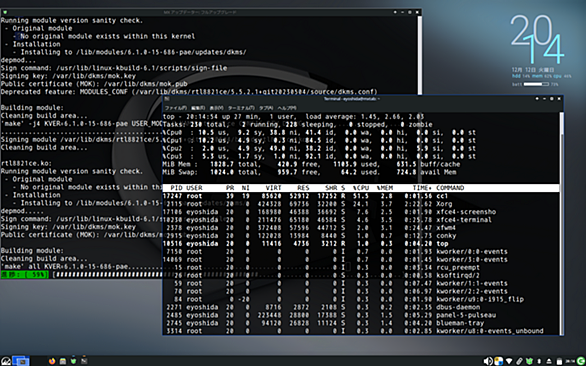Click the Wi-Fi network tray icon
The width and height of the screenshot is (586, 366).
tap(509, 361)
